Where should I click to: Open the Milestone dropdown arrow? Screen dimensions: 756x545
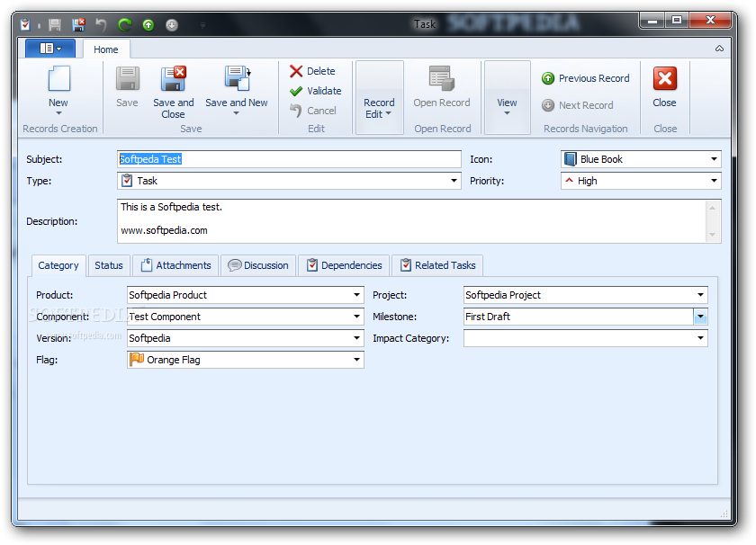(x=700, y=317)
